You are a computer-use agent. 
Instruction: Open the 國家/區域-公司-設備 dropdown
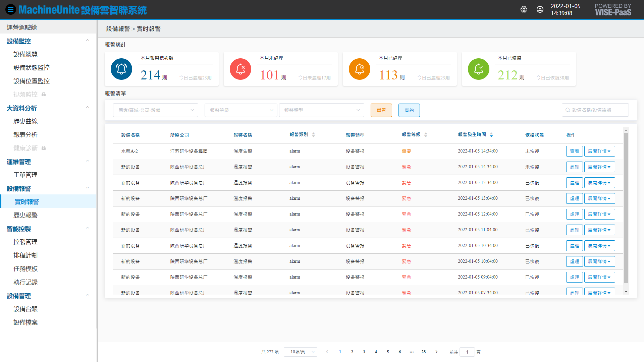coord(156,110)
